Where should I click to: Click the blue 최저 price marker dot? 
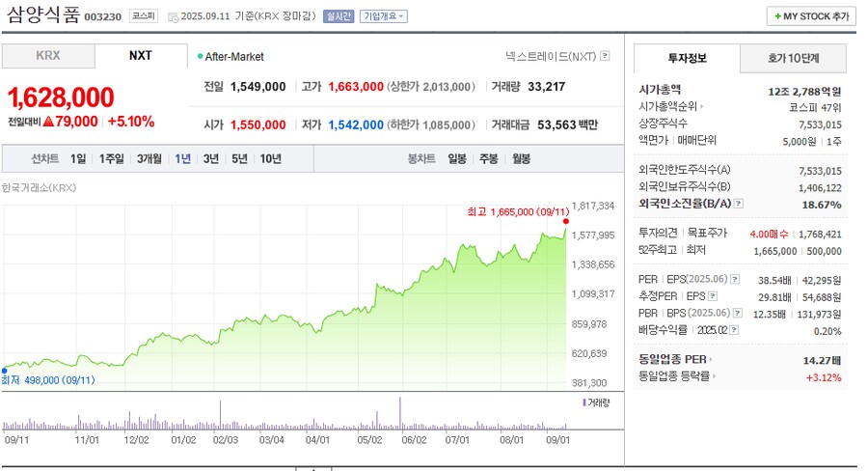4,371
